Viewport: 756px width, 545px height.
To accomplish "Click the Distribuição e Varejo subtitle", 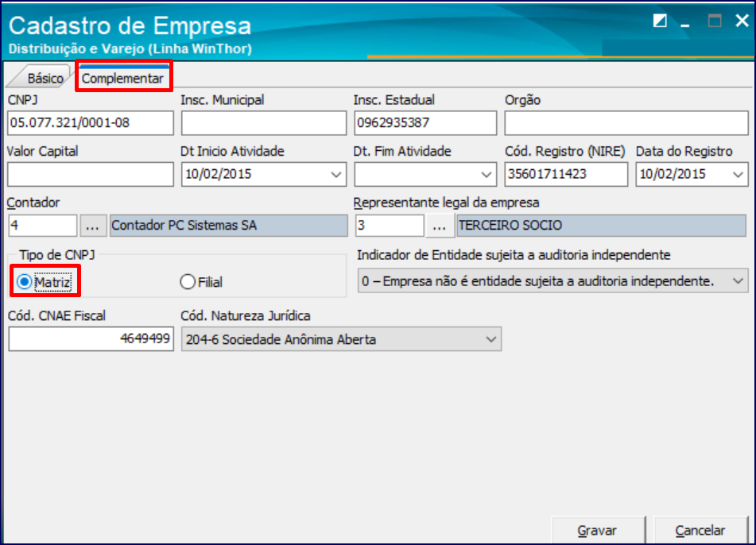I will tap(130, 48).
